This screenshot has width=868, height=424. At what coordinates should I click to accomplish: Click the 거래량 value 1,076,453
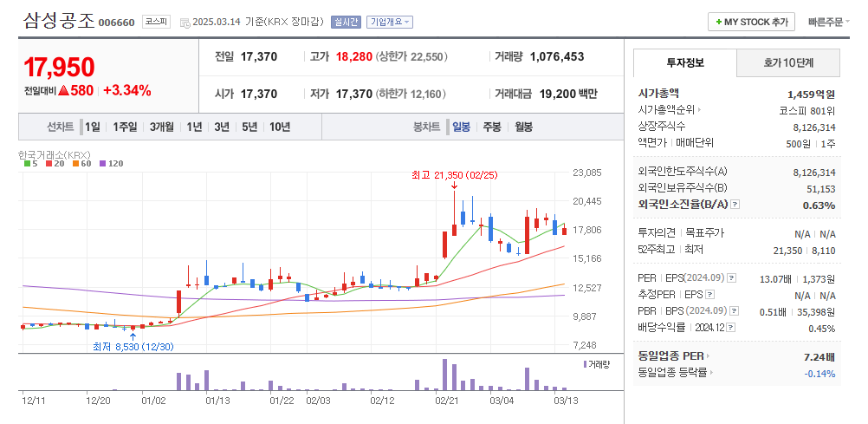557,56
